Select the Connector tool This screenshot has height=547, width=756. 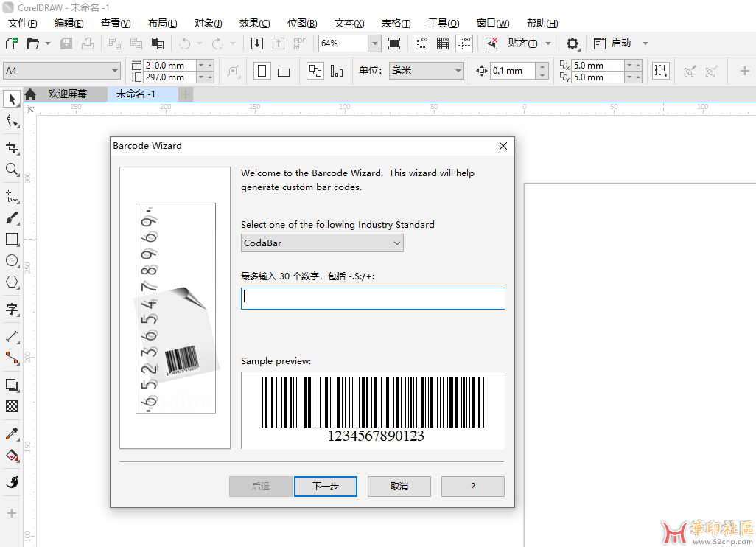pos(12,358)
